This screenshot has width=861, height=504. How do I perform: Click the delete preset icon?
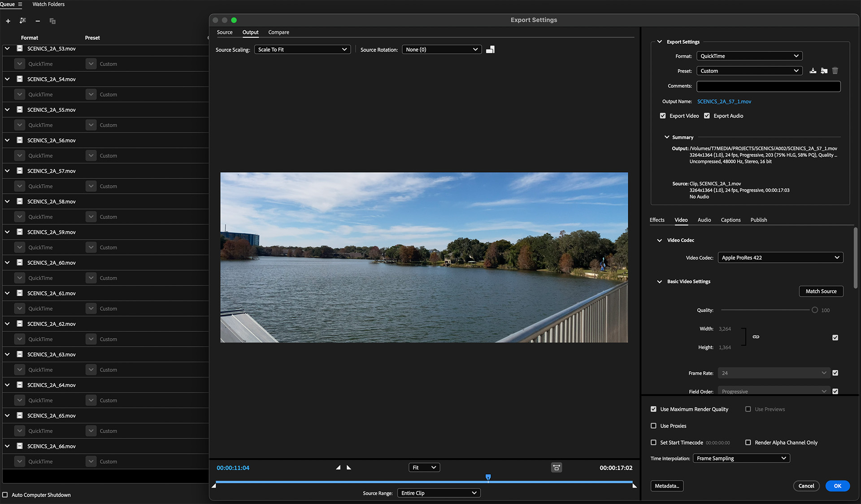835,71
